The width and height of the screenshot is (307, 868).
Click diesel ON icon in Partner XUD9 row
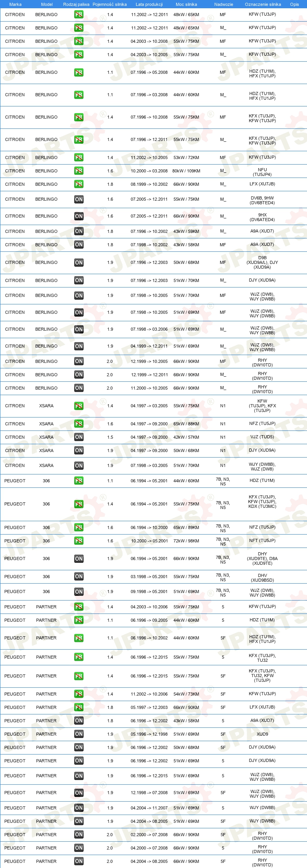tap(79, 734)
